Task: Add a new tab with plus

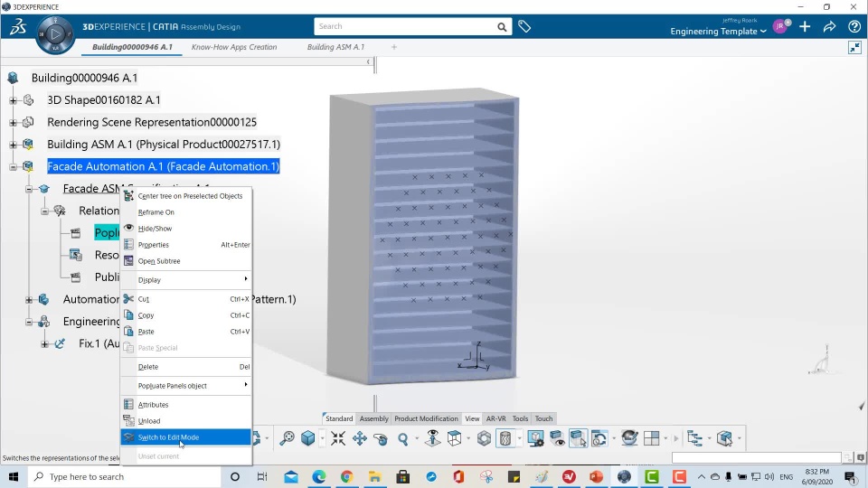Action: coord(394,47)
